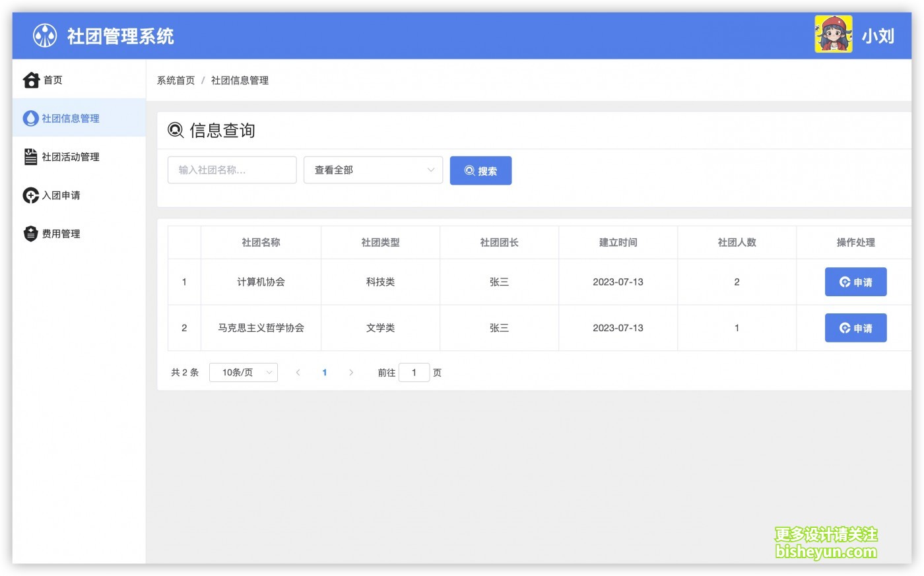This screenshot has width=924, height=576.
Task: Go to next page using right chevron
Action: (351, 373)
